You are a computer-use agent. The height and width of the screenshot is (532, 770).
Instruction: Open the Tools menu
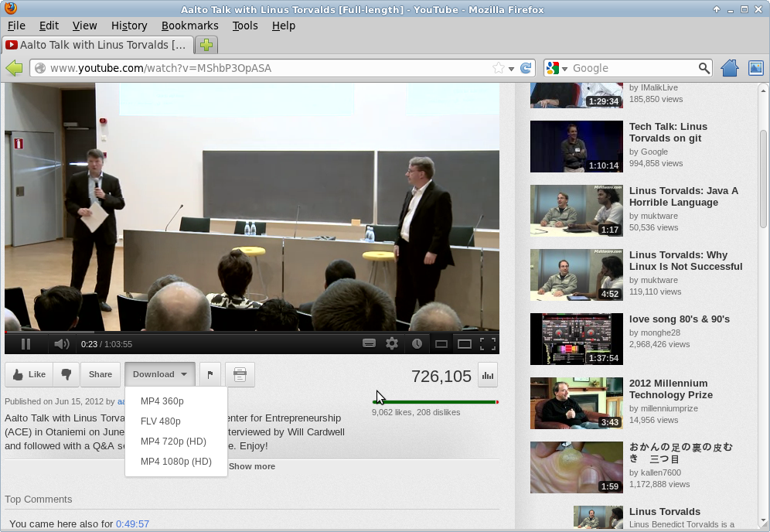(245, 26)
